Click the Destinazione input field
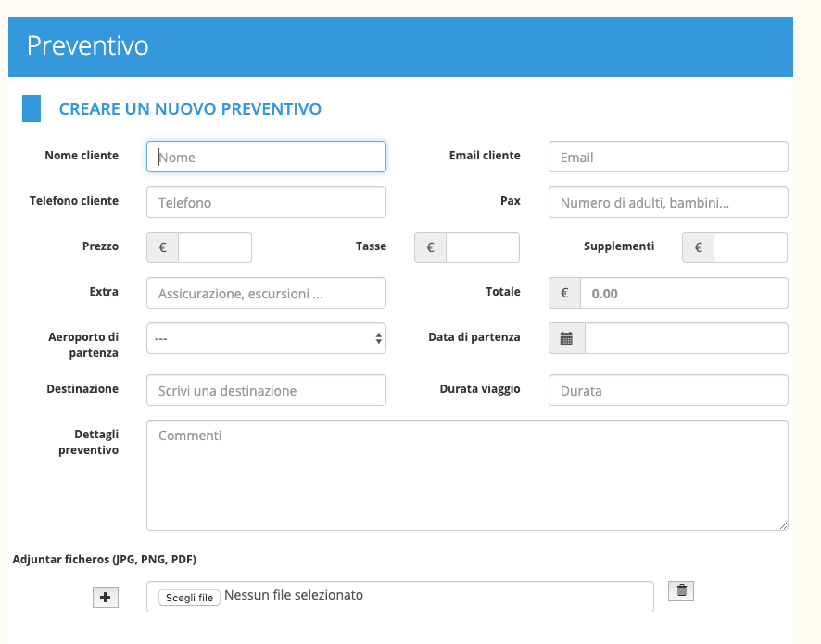The height and width of the screenshot is (644, 821). click(x=266, y=390)
